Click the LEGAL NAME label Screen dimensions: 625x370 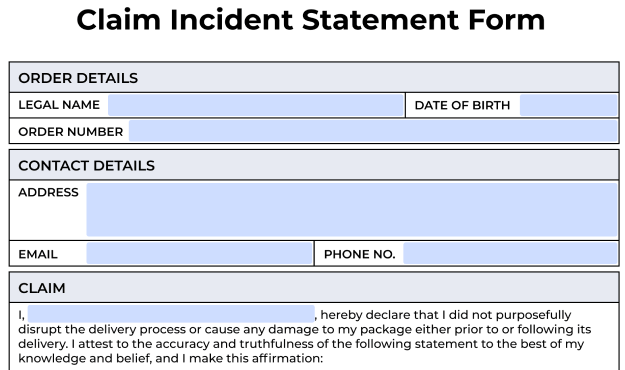59,105
